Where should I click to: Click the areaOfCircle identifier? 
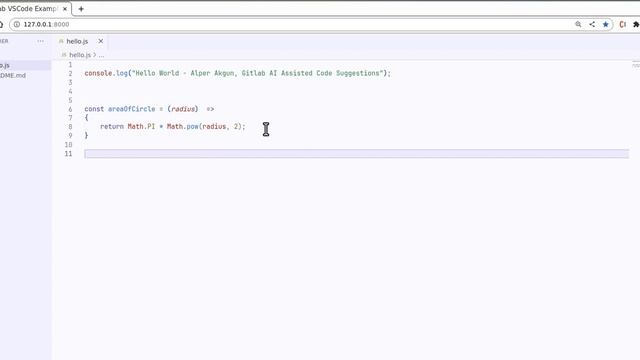131,109
